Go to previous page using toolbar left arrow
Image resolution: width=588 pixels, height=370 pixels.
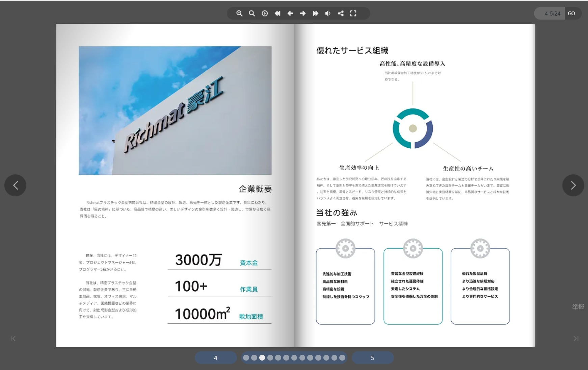290,14
